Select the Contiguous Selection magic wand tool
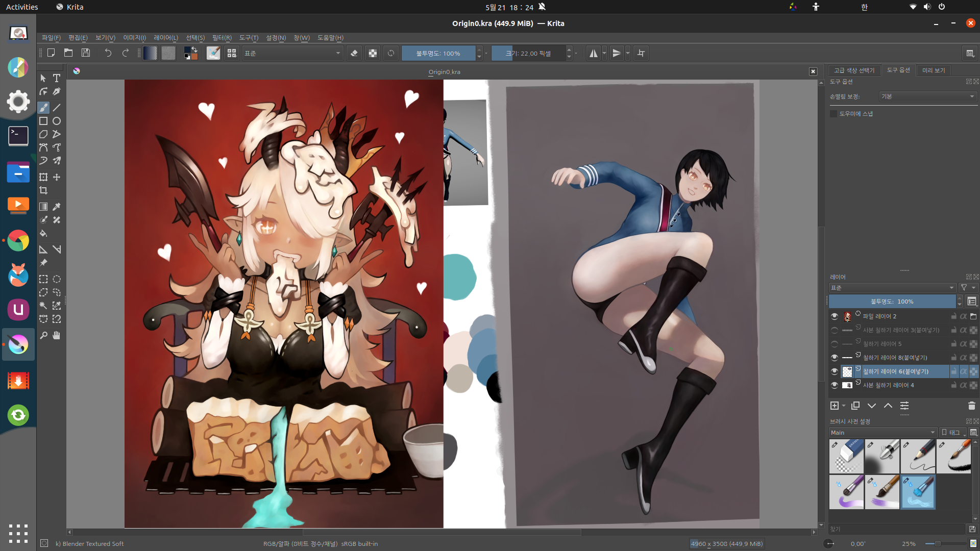Screen dimensions: 980x551 pyautogui.click(x=43, y=306)
